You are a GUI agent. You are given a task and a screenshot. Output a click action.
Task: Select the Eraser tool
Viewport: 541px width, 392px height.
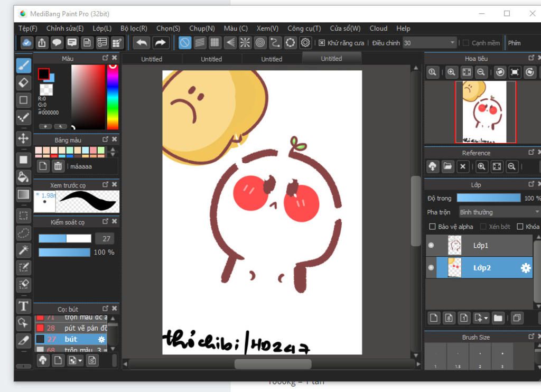[23, 83]
